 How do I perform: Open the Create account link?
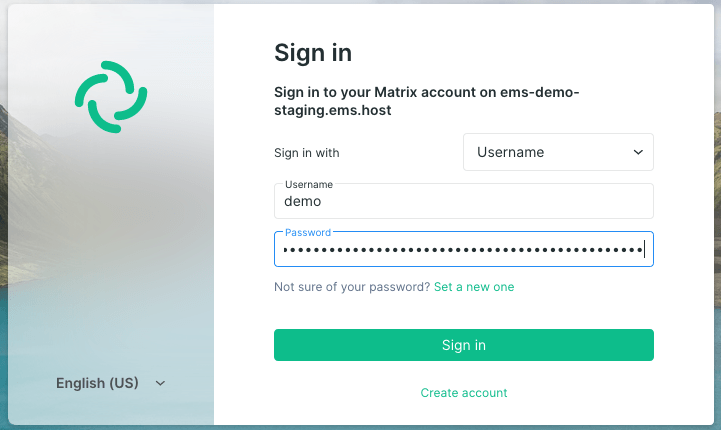[464, 393]
